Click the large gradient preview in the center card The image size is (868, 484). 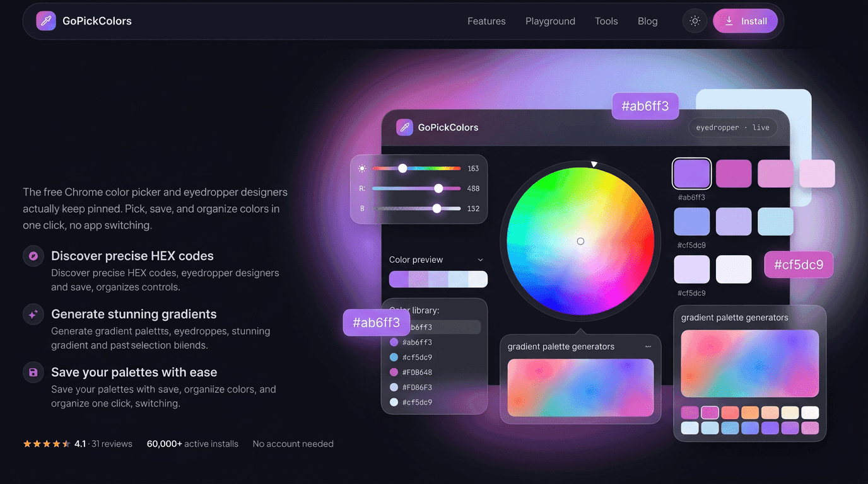pos(580,388)
